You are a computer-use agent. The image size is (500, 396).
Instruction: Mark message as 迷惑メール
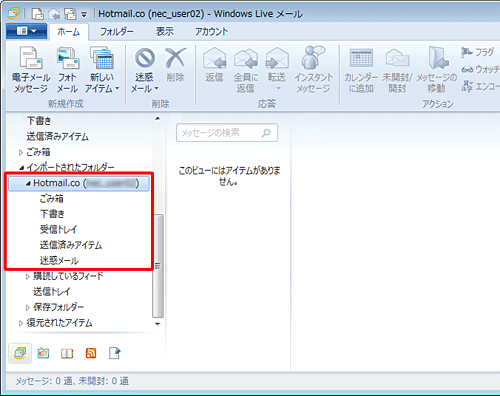(145, 70)
